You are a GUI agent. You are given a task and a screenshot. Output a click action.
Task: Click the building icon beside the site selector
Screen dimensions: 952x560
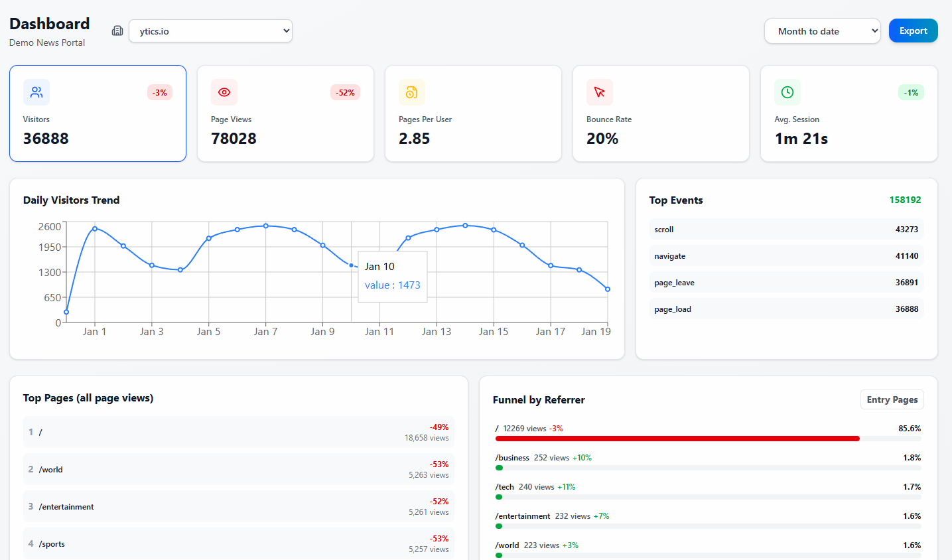click(x=117, y=31)
